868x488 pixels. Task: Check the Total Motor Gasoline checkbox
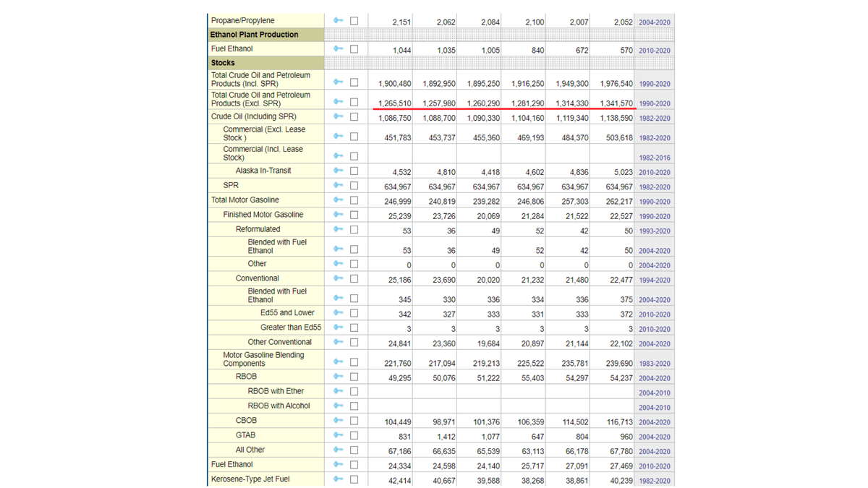[x=354, y=200]
